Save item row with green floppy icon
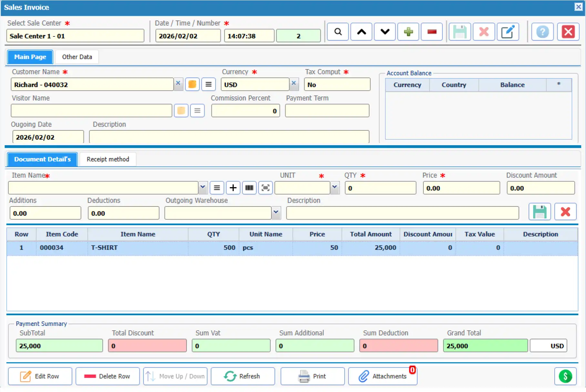The height and width of the screenshot is (392, 586). pos(539,212)
